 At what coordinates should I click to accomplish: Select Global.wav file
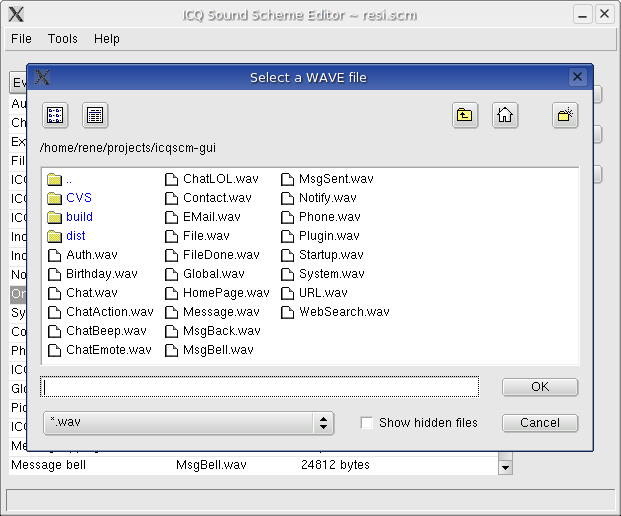point(205,274)
